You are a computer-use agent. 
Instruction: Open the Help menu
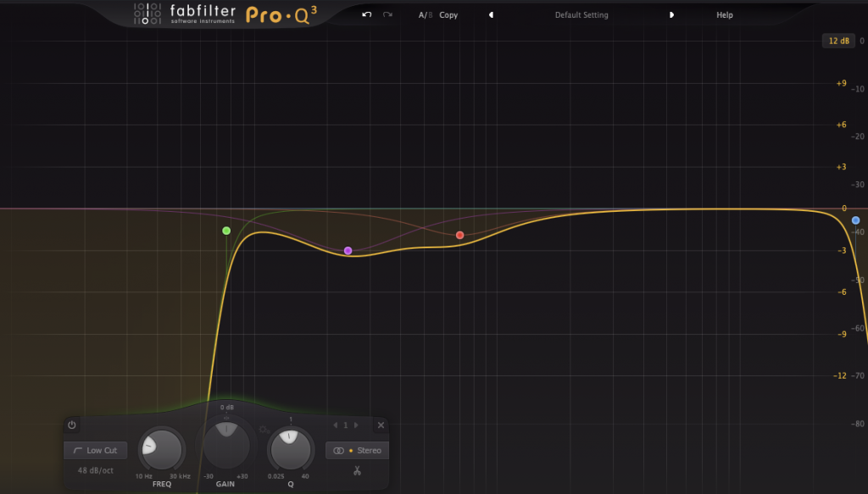click(725, 15)
